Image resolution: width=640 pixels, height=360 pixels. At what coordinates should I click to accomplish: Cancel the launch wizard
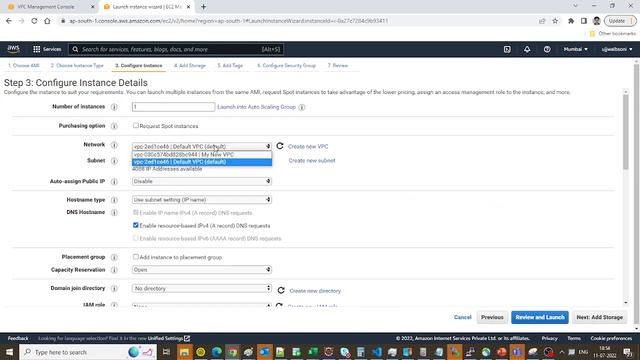(x=462, y=317)
